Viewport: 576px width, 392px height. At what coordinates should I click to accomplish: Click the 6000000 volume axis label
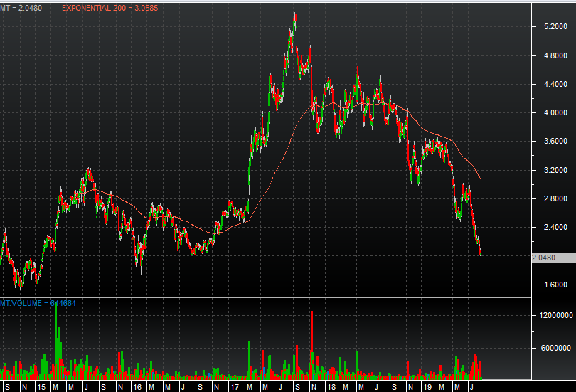click(556, 348)
